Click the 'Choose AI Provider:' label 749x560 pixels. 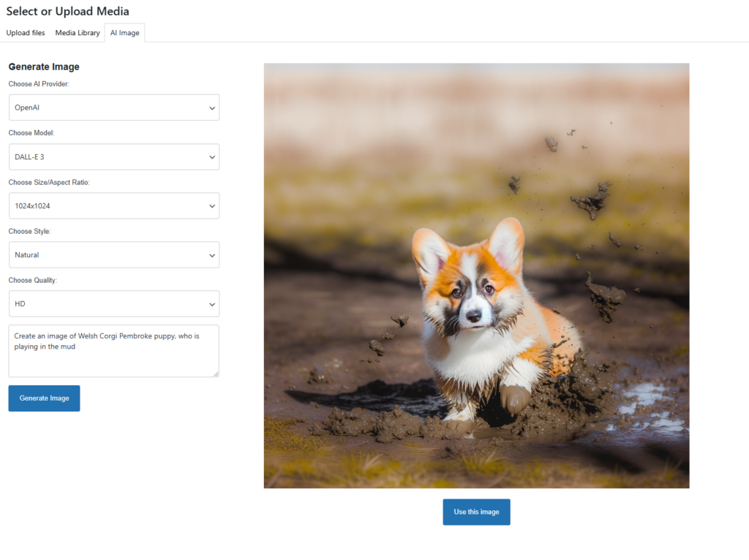39,84
